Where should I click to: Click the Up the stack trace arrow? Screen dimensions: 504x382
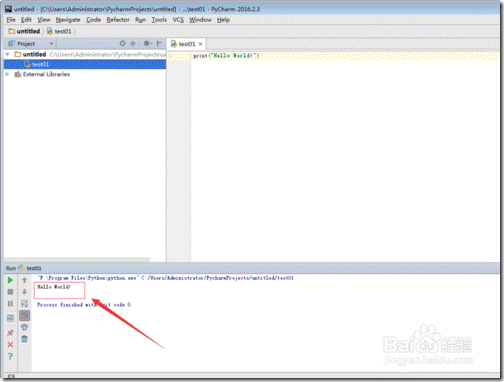click(24, 280)
